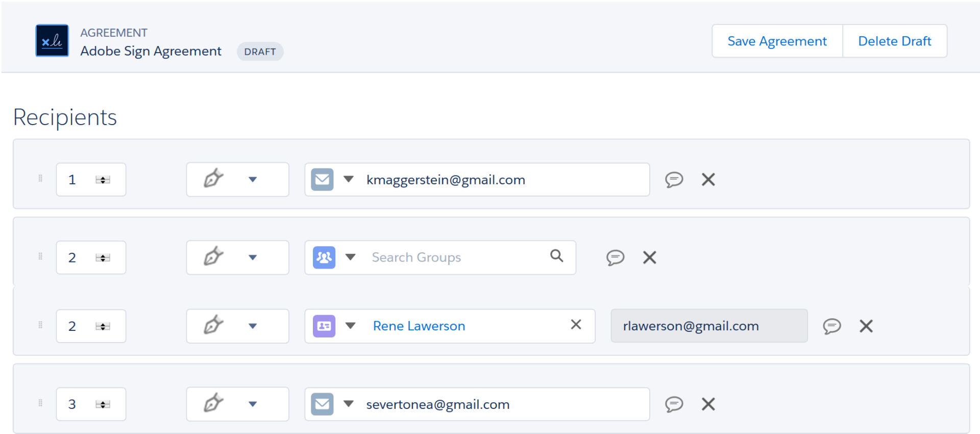Screen dimensions: 980x434
Task: Open private message for kmaggerstein@gmail.com recipient
Action: coord(674,180)
